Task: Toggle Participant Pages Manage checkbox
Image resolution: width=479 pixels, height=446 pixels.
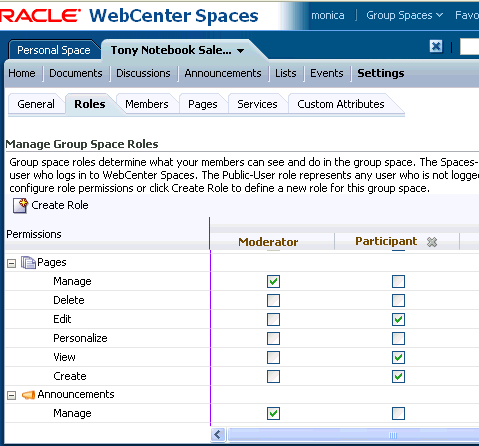Action: coord(398,281)
